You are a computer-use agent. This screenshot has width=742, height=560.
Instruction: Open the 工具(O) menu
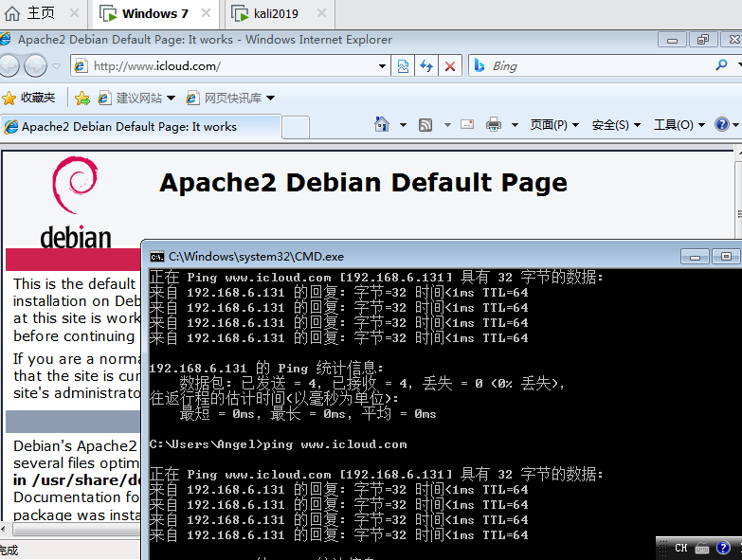[679, 125]
